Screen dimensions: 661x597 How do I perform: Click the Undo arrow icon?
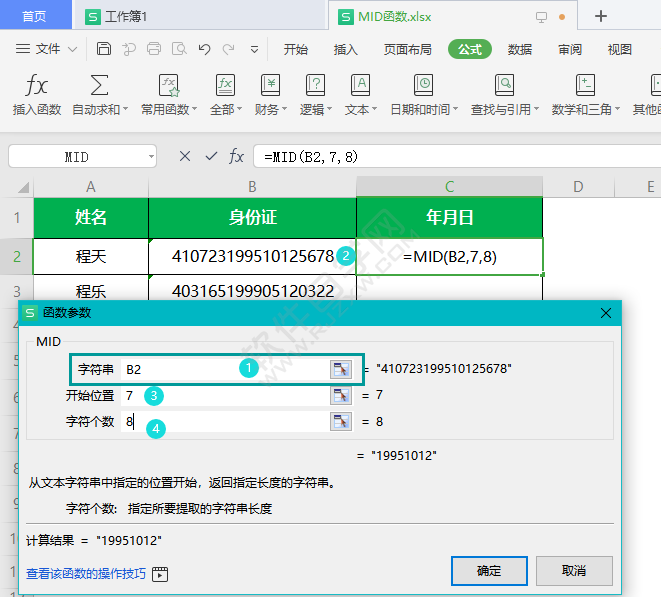click(204, 49)
